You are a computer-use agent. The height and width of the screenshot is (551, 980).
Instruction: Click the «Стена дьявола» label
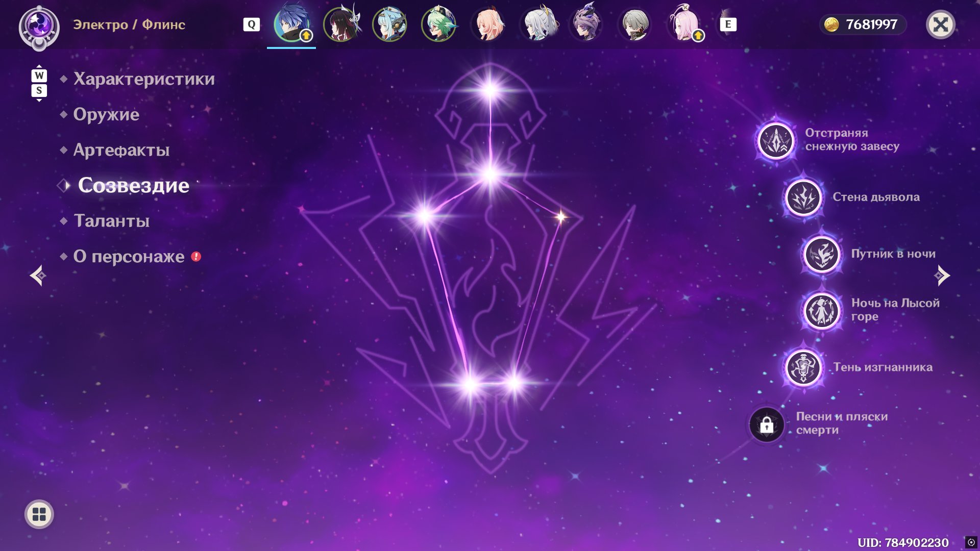coord(876,197)
